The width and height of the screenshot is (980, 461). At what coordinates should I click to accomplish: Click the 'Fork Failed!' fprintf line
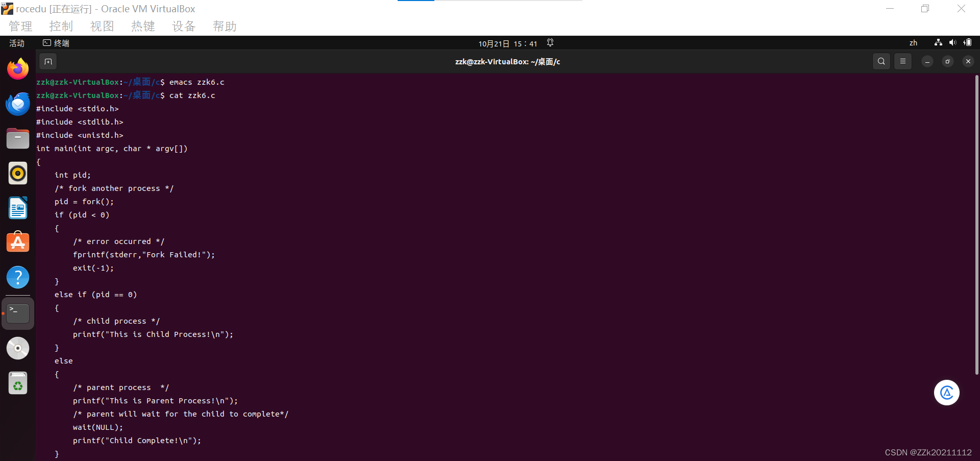point(144,255)
